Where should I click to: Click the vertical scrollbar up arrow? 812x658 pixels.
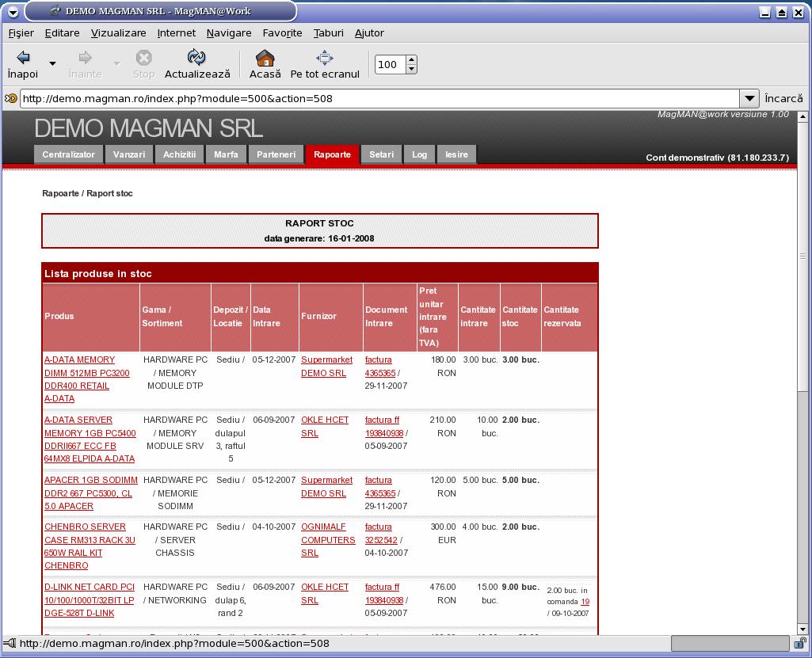pyautogui.click(x=802, y=117)
